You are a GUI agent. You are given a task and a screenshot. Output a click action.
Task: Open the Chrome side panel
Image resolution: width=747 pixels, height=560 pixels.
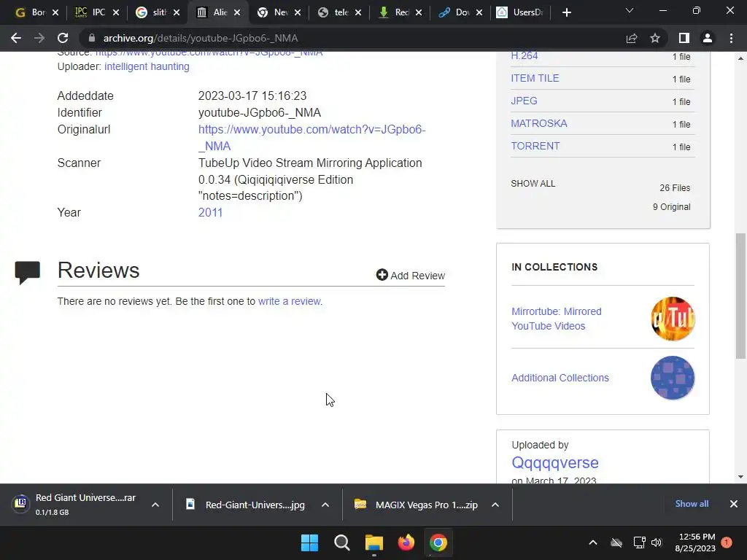click(x=684, y=38)
